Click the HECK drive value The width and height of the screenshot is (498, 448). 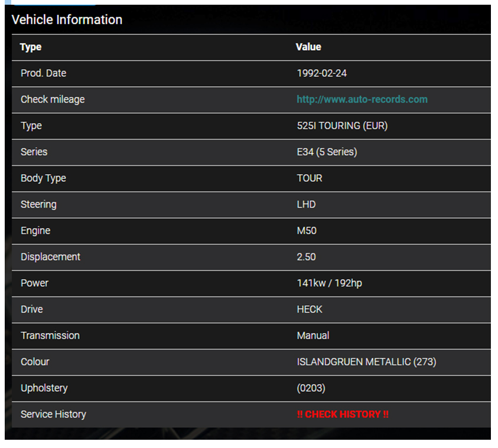click(310, 309)
